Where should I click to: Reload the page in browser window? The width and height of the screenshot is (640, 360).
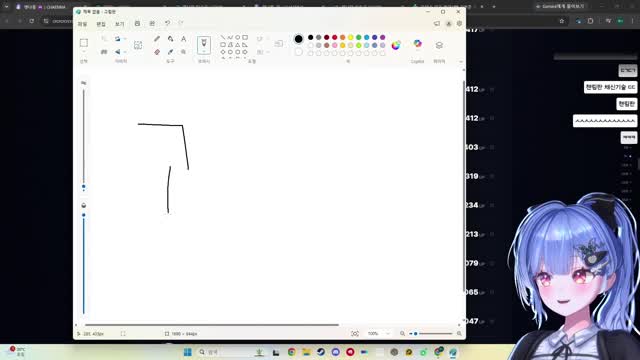(31, 21)
